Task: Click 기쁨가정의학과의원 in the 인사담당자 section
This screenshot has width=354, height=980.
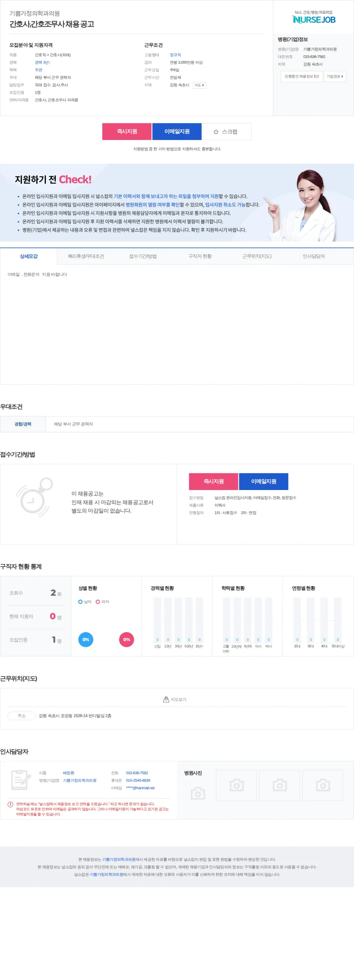Action: coord(80,780)
